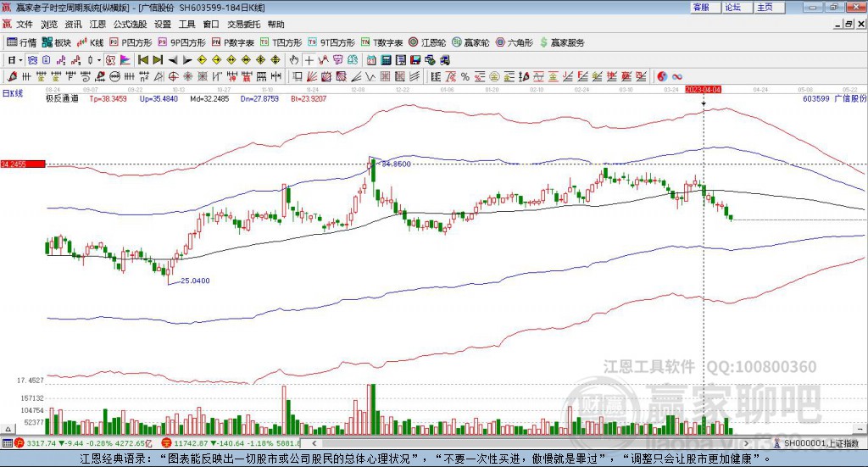
Task: Open the T四方形 tool
Action: point(281,42)
